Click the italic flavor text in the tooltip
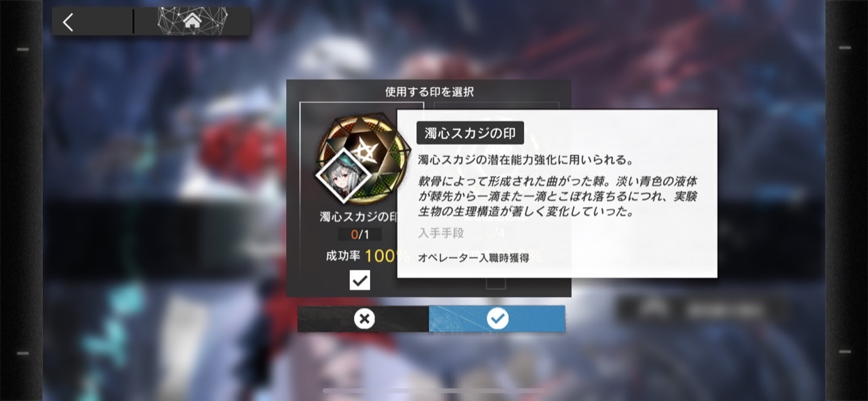The height and width of the screenshot is (401, 868). click(x=557, y=197)
